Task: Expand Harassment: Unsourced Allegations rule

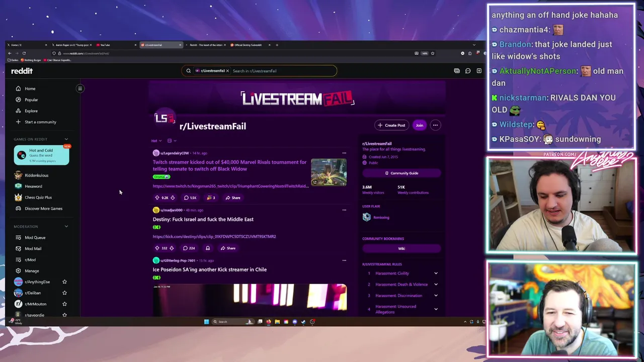Action: (x=436, y=309)
